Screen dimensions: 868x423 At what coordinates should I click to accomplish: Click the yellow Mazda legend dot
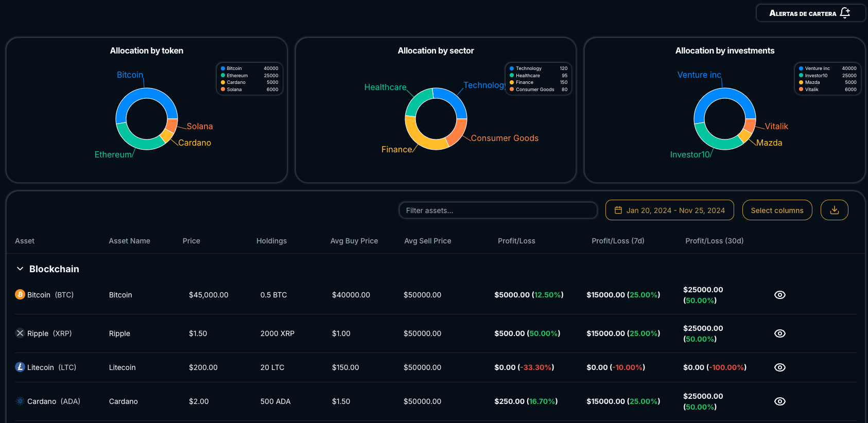801,82
